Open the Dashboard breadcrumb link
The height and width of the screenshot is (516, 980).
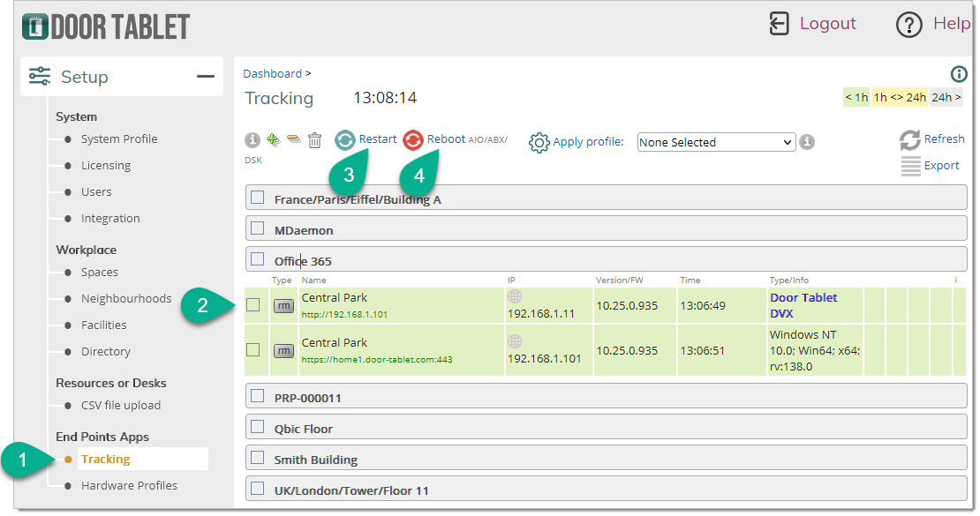[273, 74]
